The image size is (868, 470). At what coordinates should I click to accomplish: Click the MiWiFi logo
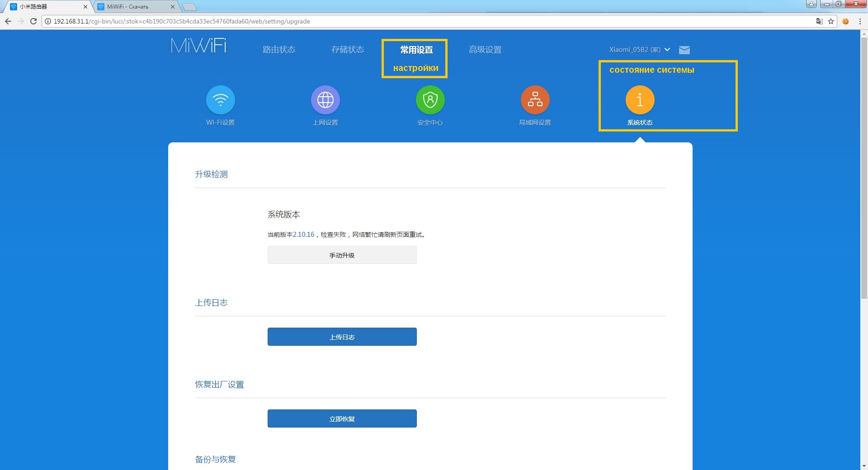pyautogui.click(x=198, y=46)
